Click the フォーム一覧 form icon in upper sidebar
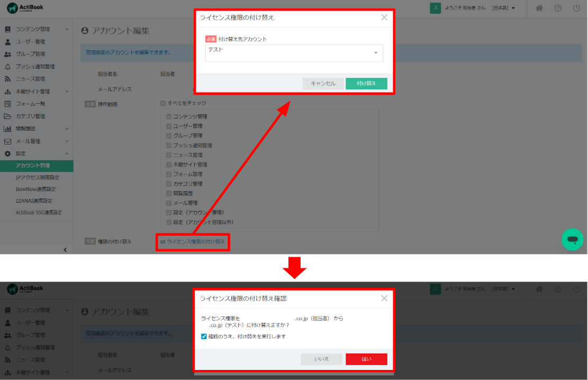This screenshot has width=588, height=380. (7, 104)
